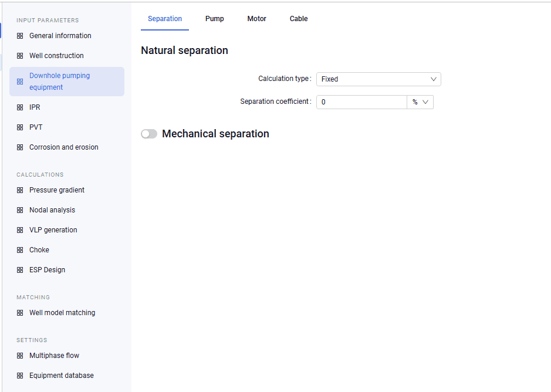
Task: Click the icon next to PVT
Action: tap(20, 127)
